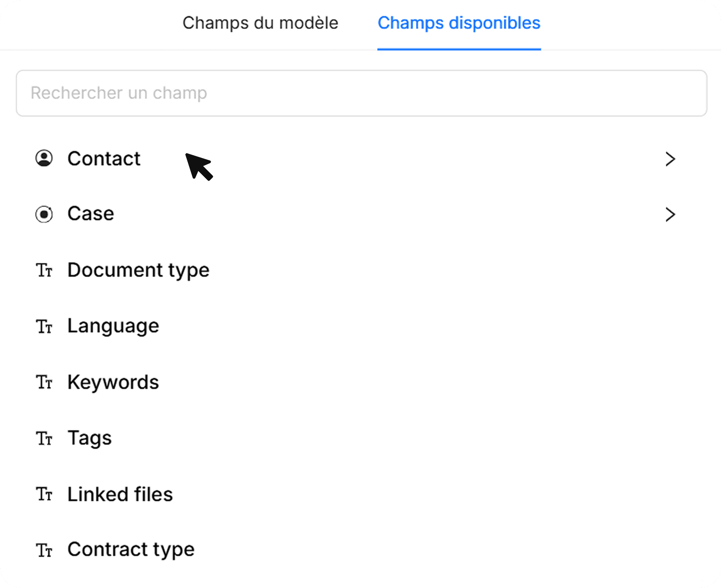The image size is (721, 588).
Task: Click the text icon beside Keywords
Action: tap(44, 383)
